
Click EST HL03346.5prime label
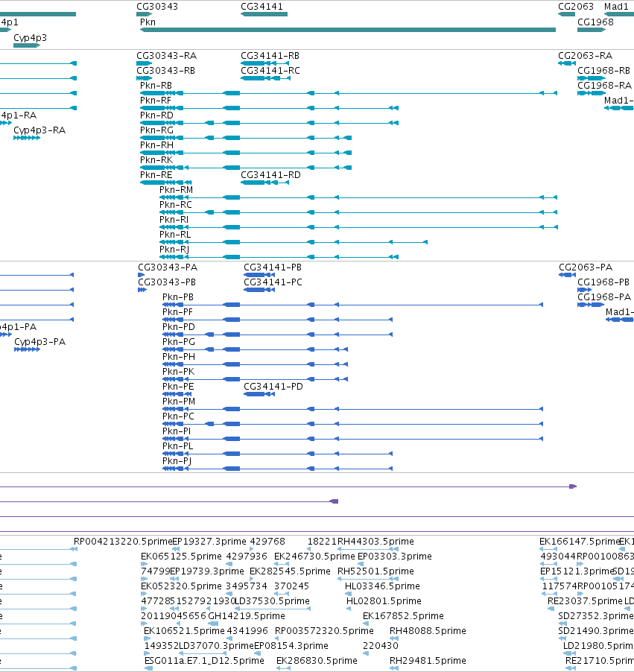pos(382,586)
